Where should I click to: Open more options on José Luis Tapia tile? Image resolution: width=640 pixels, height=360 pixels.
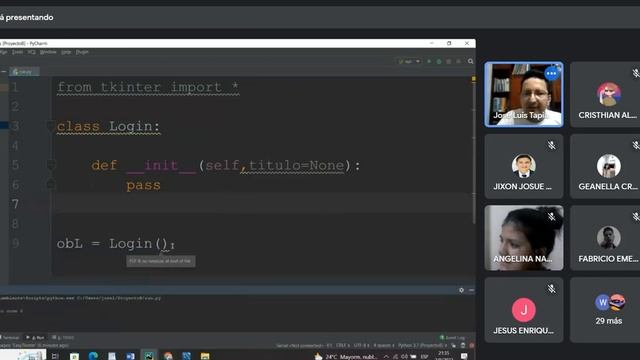[x=551, y=74]
